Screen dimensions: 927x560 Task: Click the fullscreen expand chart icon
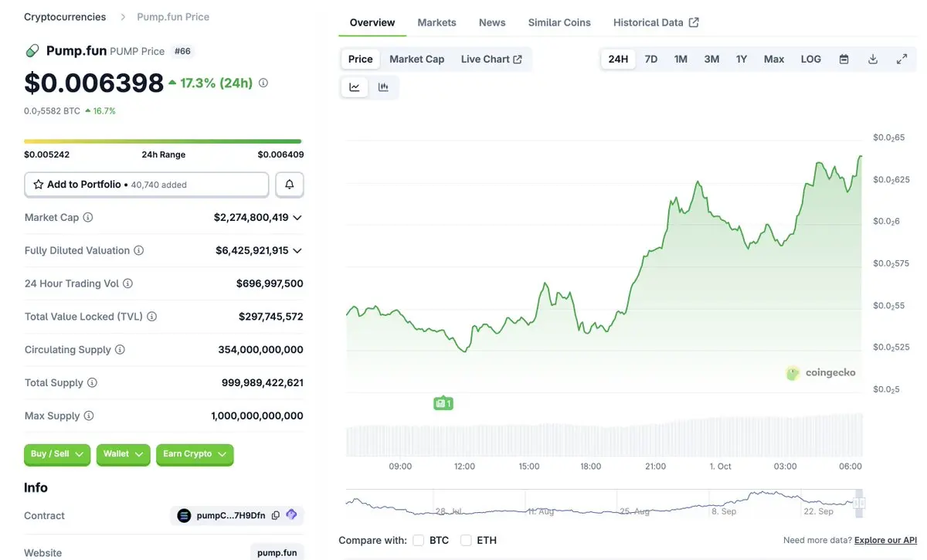pyautogui.click(x=902, y=59)
